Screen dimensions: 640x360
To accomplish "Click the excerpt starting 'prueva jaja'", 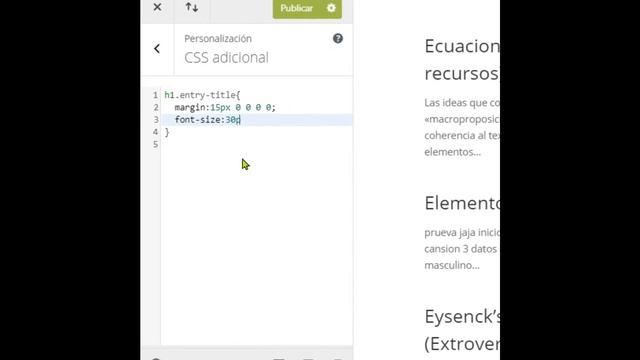I will [462, 249].
